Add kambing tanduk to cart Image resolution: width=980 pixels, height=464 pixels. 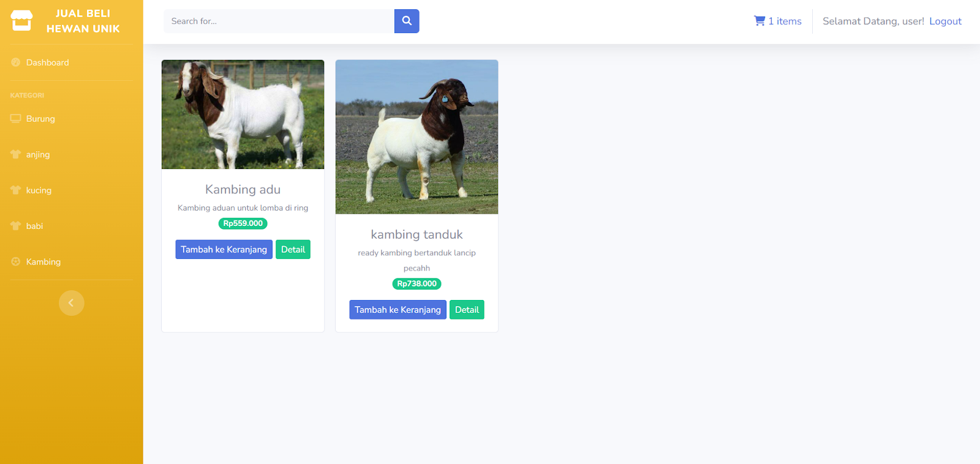pos(398,310)
